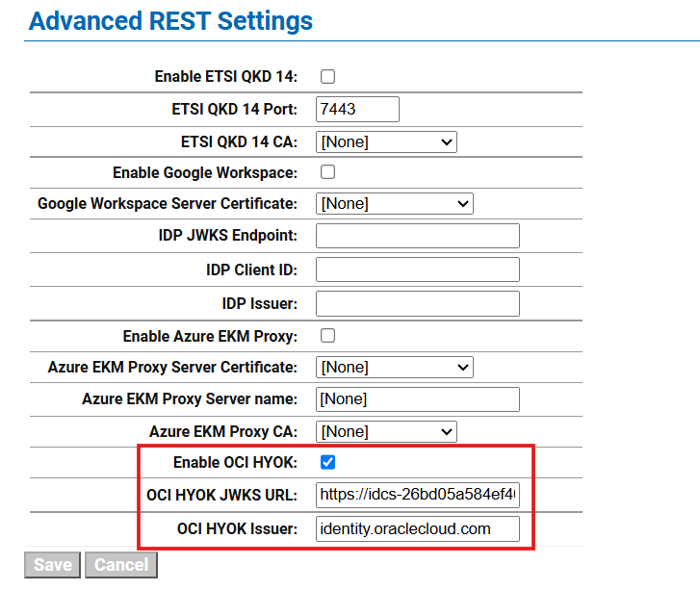Click the OCI HYOK Issuer field
The width and height of the screenshot is (700, 616).
pyautogui.click(x=418, y=529)
